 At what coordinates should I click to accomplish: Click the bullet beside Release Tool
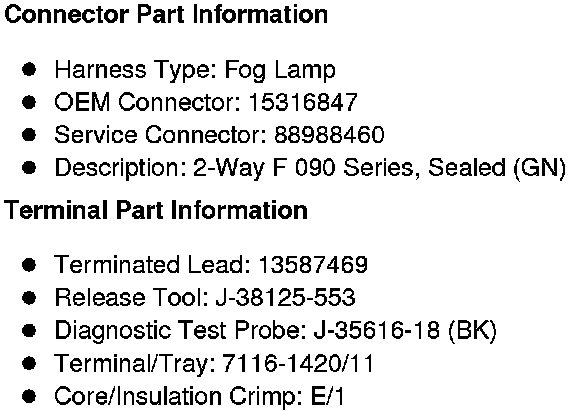(29, 297)
